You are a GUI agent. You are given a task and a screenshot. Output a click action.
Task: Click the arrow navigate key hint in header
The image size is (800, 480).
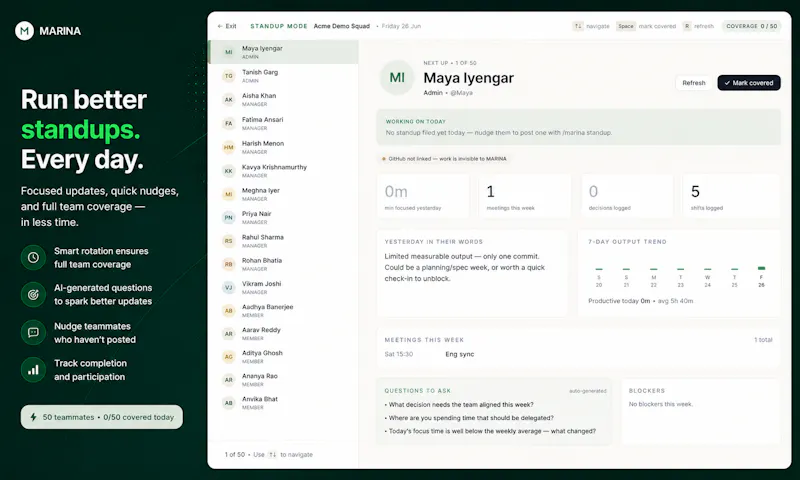point(578,26)
